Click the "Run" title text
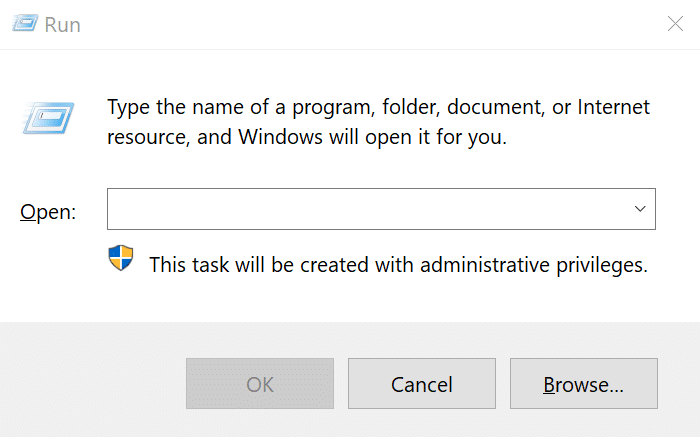Image resolution: width=700 pixels, height=437 pixels. coord(62,24)
